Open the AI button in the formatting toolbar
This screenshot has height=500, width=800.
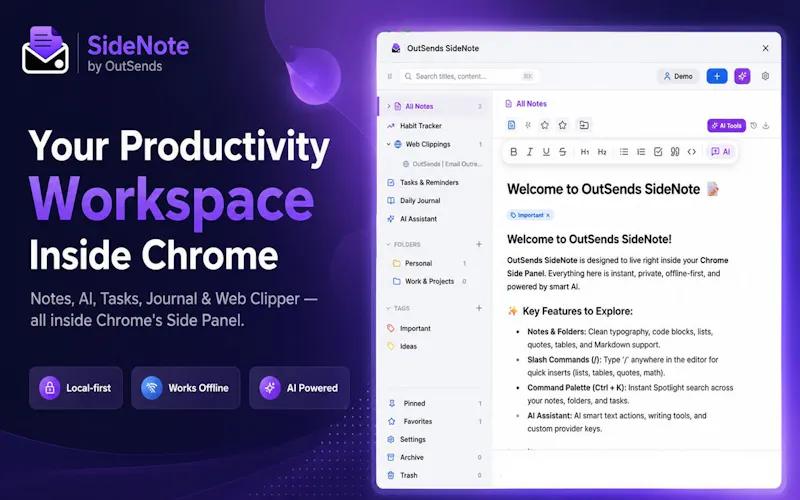[721, 152]
